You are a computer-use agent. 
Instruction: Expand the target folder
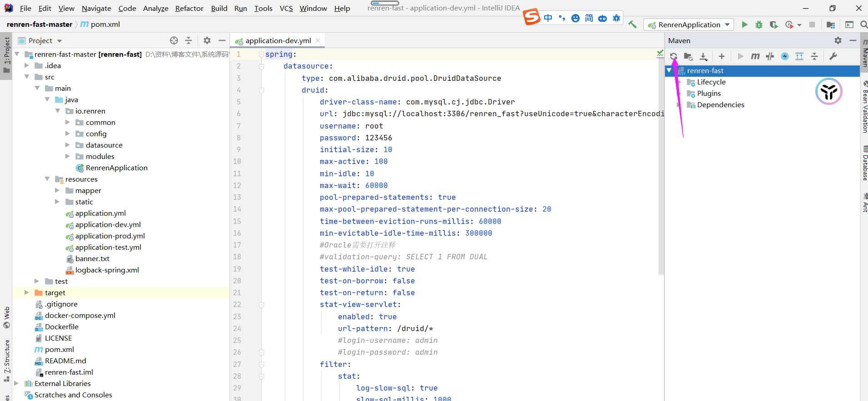tap(27, 292)
